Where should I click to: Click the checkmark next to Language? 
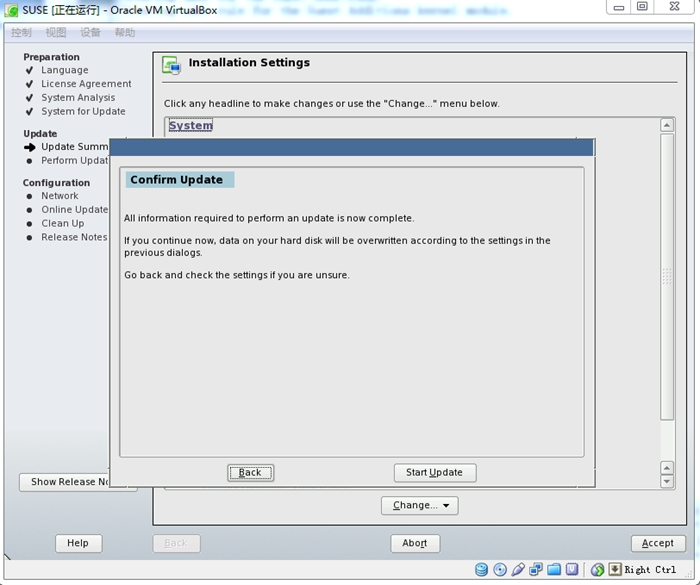29,71
